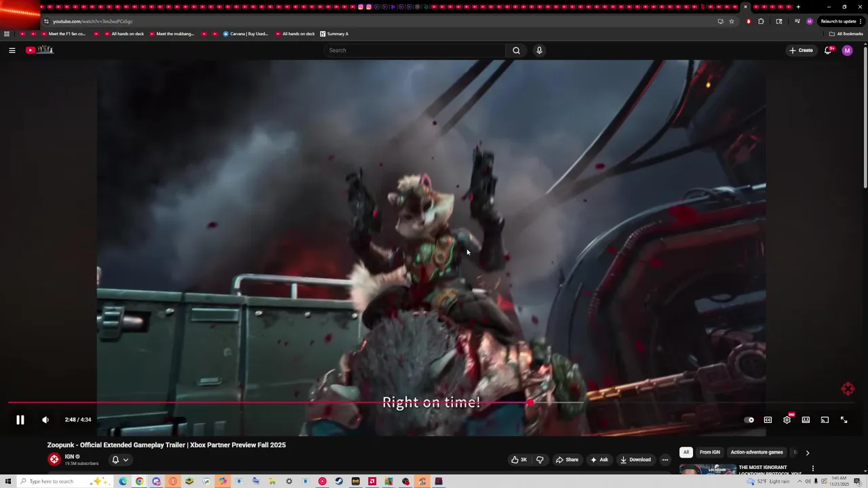The image size is (868, 488).
Task: Open Meet the mukbang bookmark
Action: pyautogui.click(x=171, y=34)
